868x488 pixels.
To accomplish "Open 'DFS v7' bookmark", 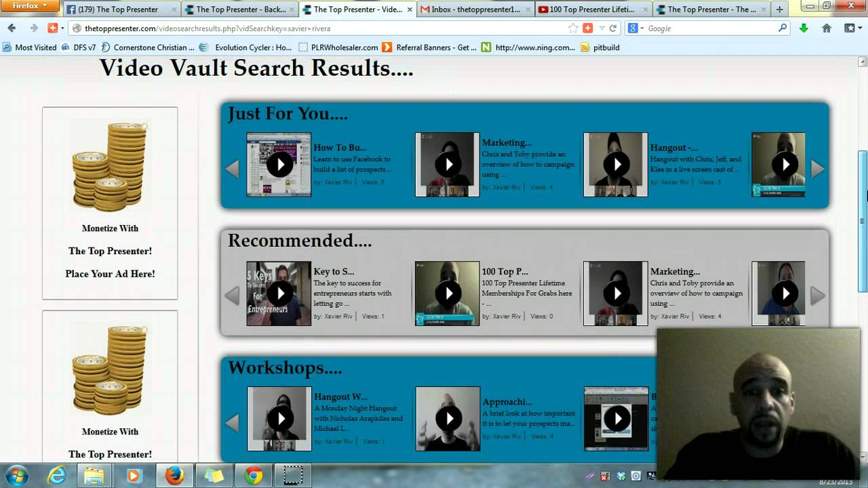I will pyautogui.click(x=79, y=47).
